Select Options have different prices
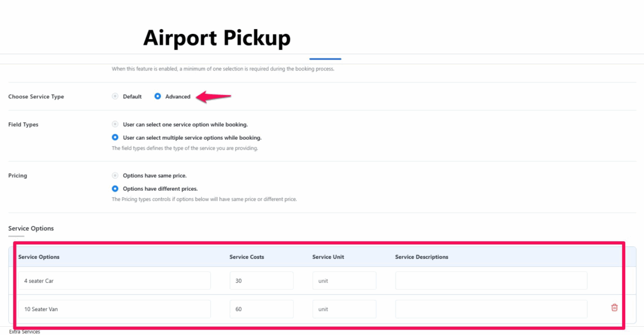Image resolution: width=644 pixels, height=335 pixels. [x=115, y=188]
